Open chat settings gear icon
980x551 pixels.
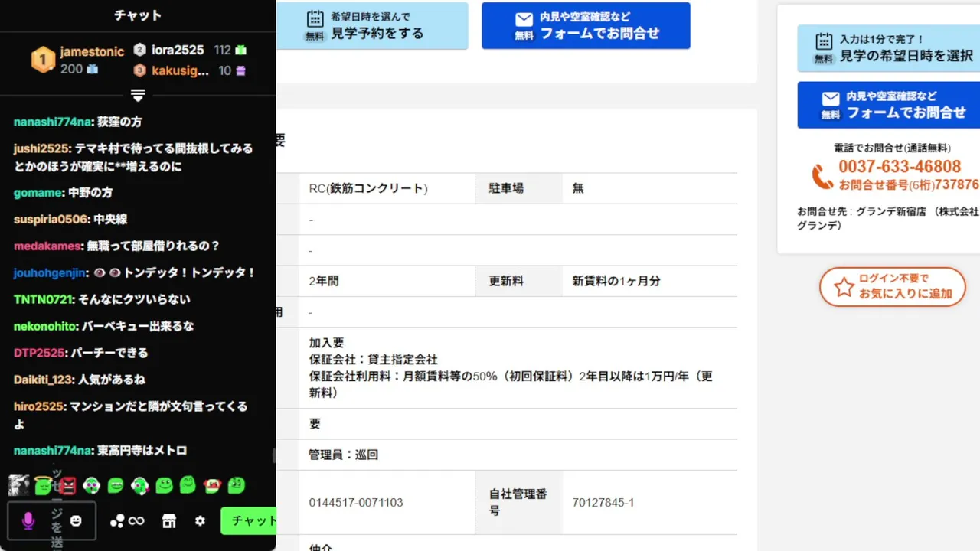pyautogui.click(x=200, y=520)
